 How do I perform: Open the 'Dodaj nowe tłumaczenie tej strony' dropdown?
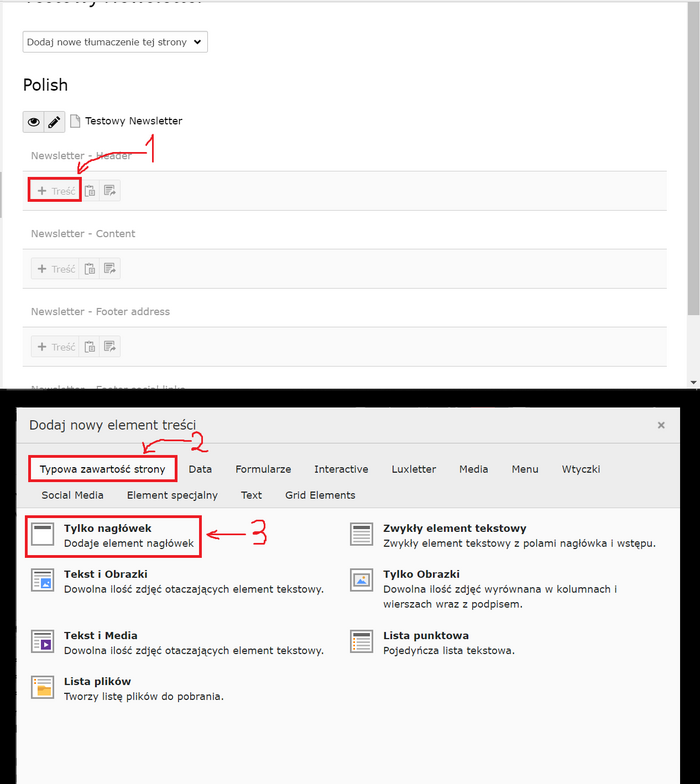[115, 42]
